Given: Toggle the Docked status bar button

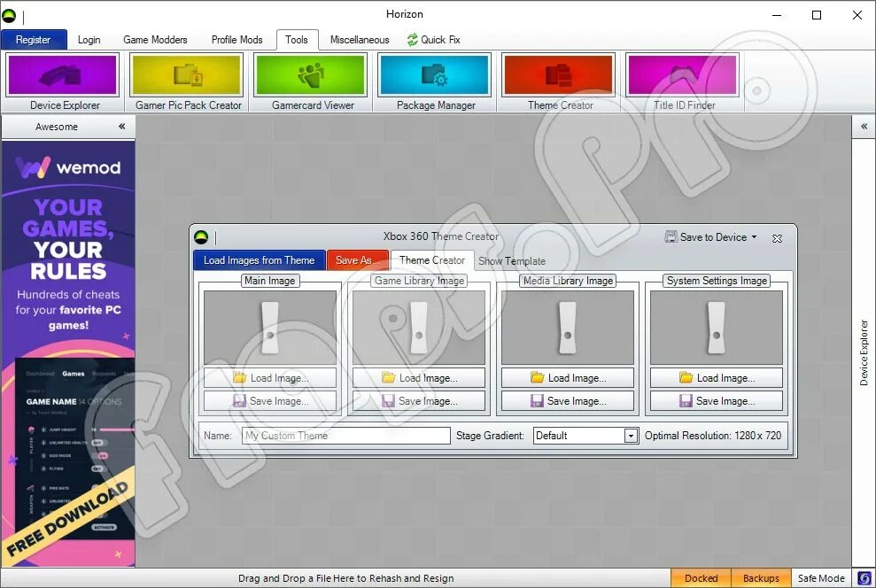Looking at the screenshot, I should [x=702, y=578].
